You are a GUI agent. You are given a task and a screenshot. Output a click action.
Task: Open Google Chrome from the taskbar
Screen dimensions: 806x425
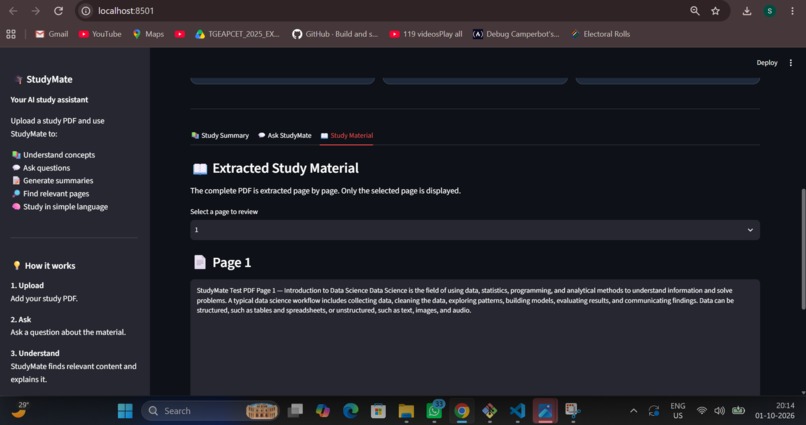(x=462, y=411)
